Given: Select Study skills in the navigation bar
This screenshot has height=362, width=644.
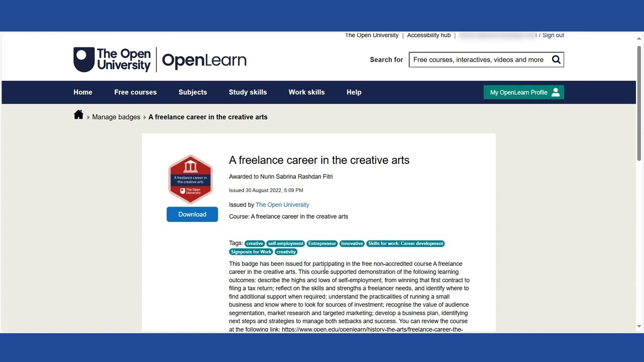Looking at the screenshot, I should 248,92.
